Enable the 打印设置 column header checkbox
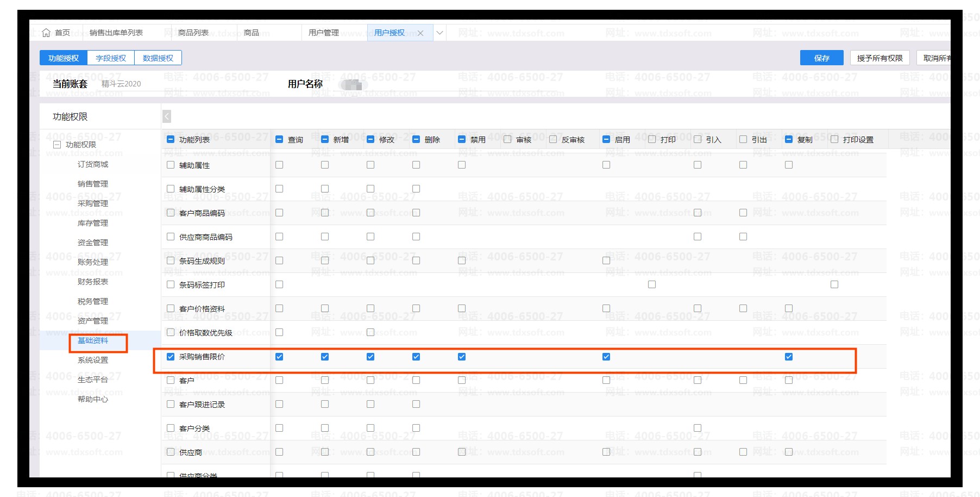 (x=834, y=140)
